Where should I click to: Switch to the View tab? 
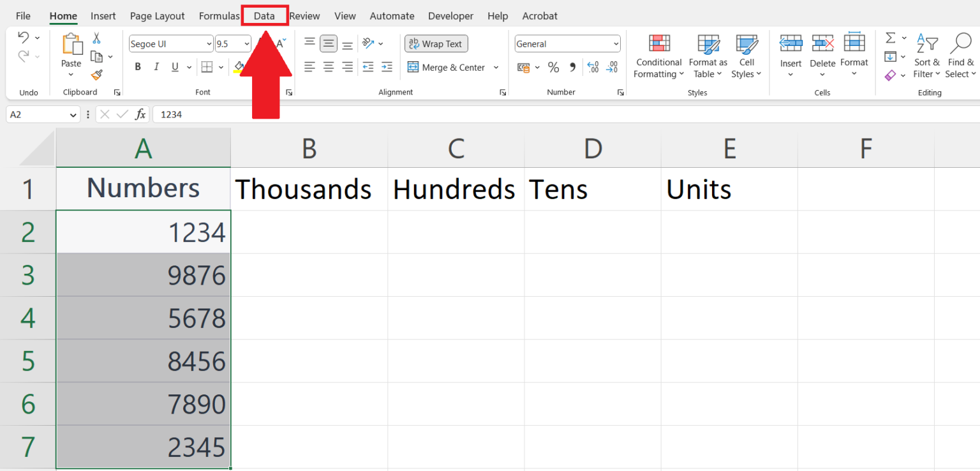[x=345, y=16]
